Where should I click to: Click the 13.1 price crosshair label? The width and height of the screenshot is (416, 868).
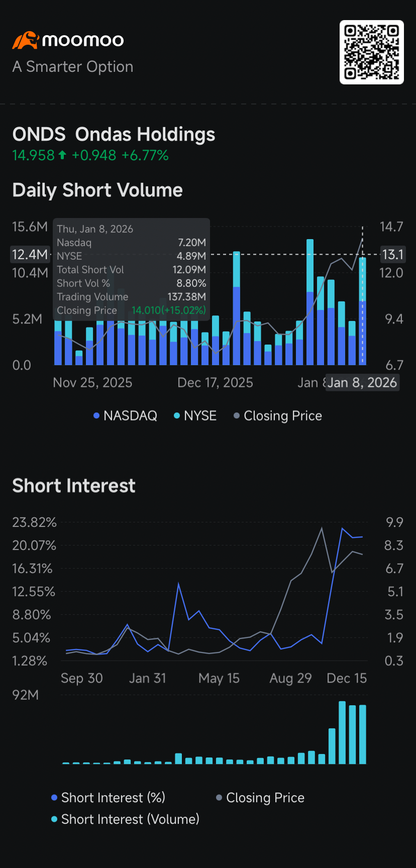click(x=392, y=255)
